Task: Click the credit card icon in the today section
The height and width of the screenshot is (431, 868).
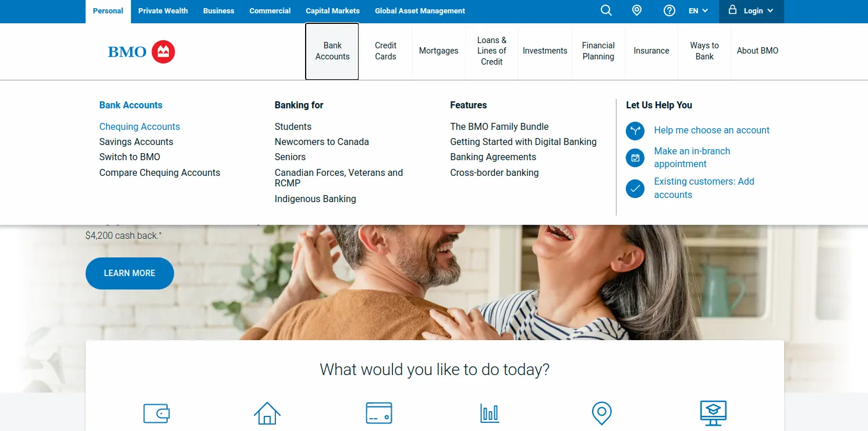Action: 378,414
